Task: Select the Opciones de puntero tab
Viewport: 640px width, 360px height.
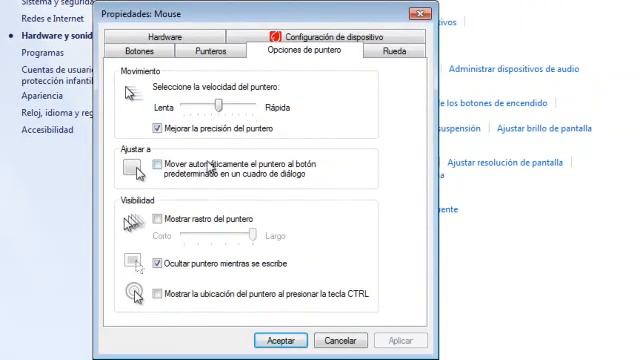Action: [304, 50]
